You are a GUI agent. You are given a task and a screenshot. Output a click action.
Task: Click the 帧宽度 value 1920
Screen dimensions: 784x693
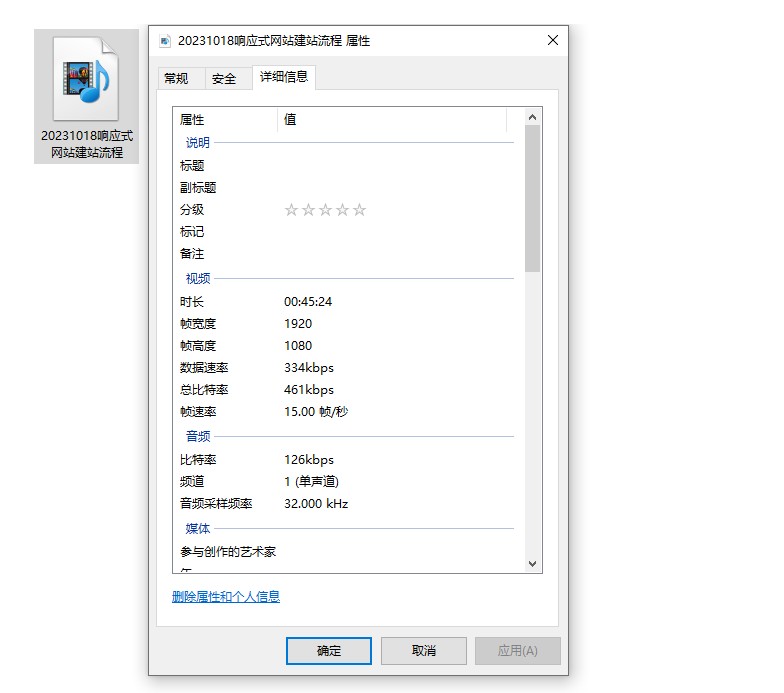pyautogui.click(x=298, y=324)
